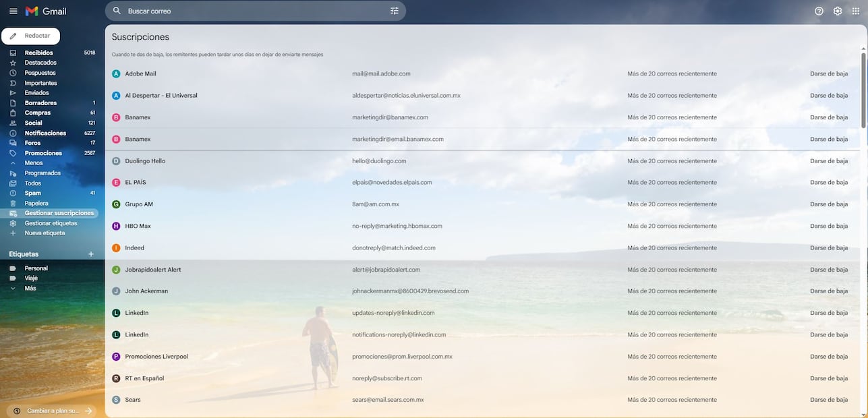Open search options via the sliders icon
Screen dimensions: 868x418
pos(394,10)
